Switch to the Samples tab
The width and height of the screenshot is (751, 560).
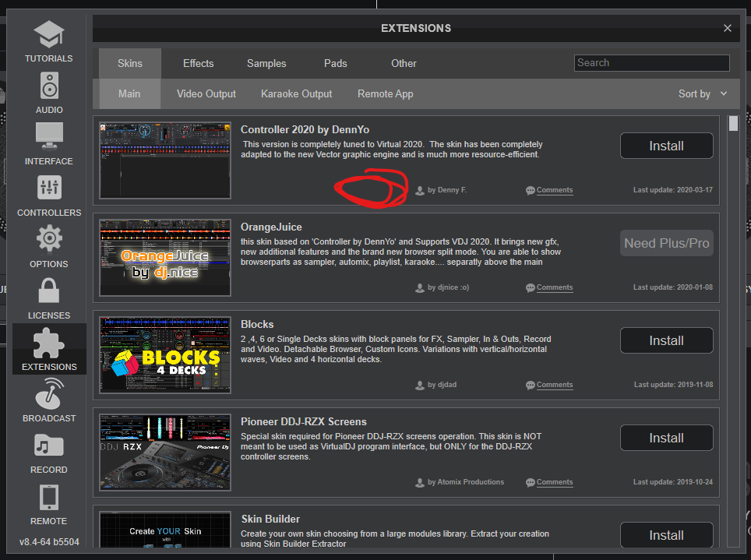click(x=266, y=63)
